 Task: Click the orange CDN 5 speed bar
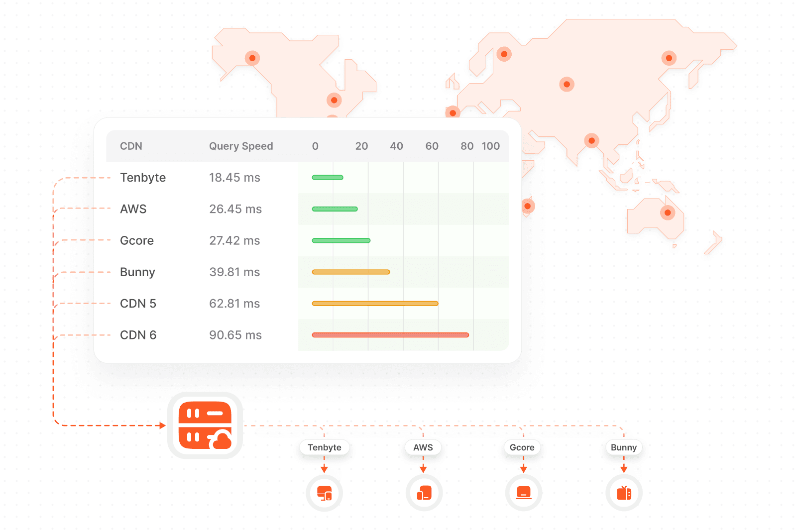coord(375,304)
